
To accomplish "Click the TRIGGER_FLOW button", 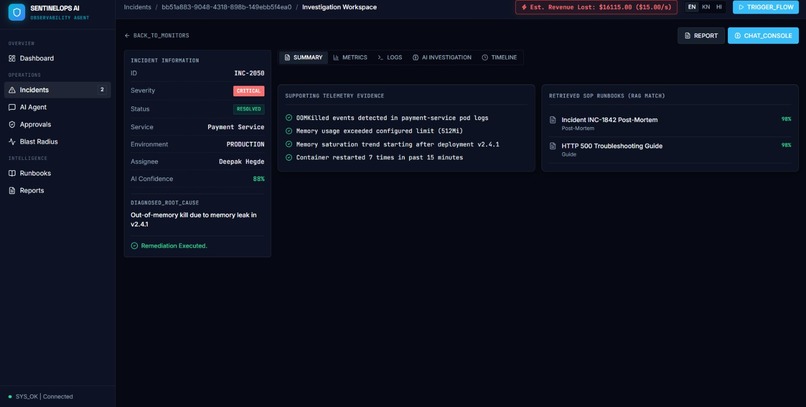I will (x=766, y=7).
